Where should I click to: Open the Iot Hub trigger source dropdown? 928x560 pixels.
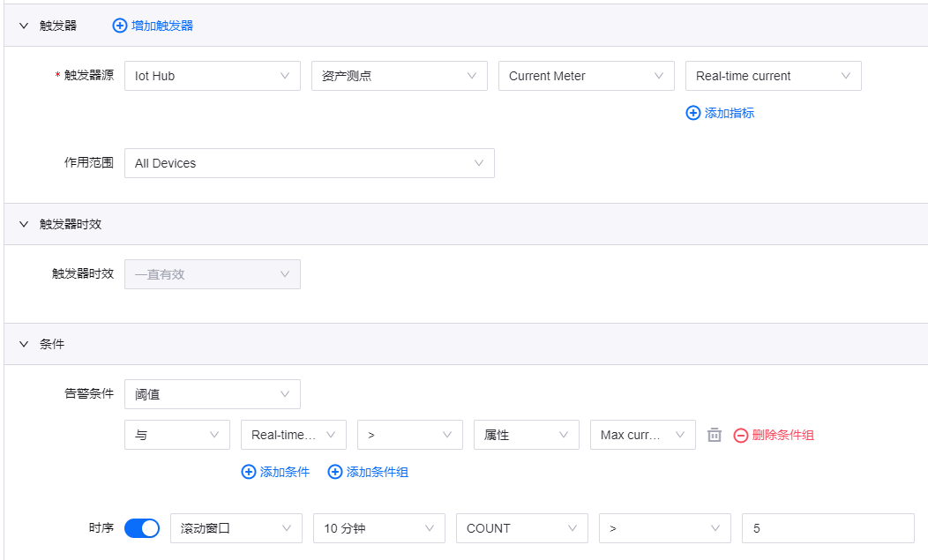[212, 76]
